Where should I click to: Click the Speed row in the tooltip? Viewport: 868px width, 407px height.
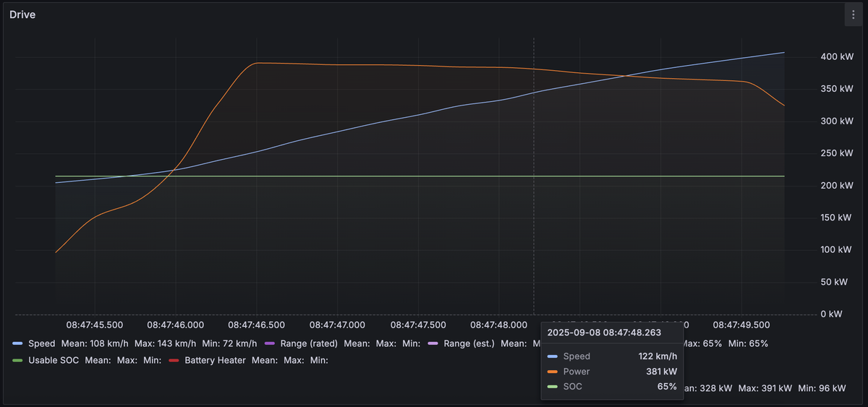coord(613,356)
